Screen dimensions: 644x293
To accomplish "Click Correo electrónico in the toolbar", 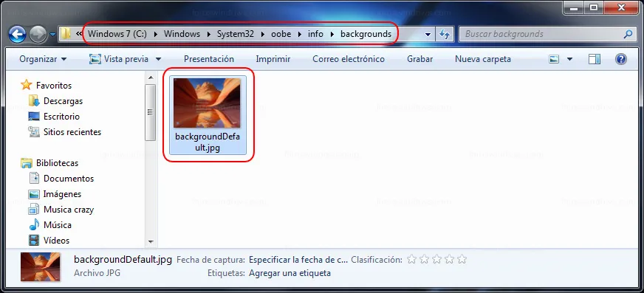I will click(349, 59).
